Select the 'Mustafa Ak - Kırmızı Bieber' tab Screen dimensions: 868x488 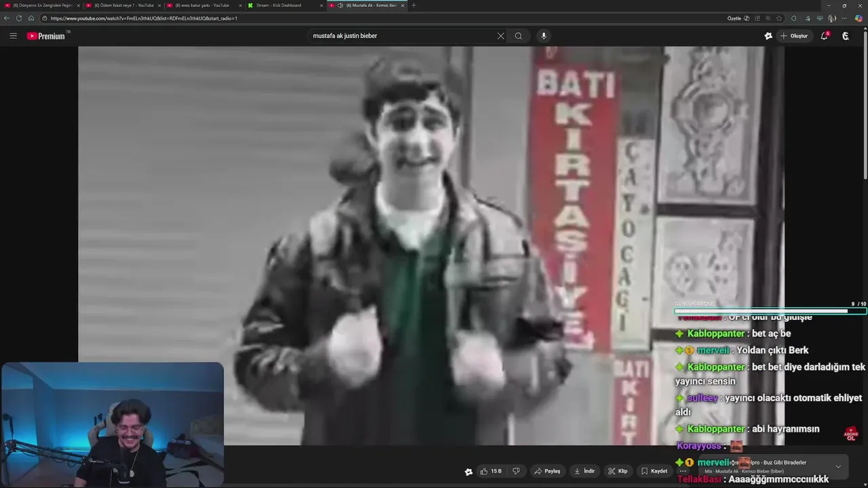366,5
